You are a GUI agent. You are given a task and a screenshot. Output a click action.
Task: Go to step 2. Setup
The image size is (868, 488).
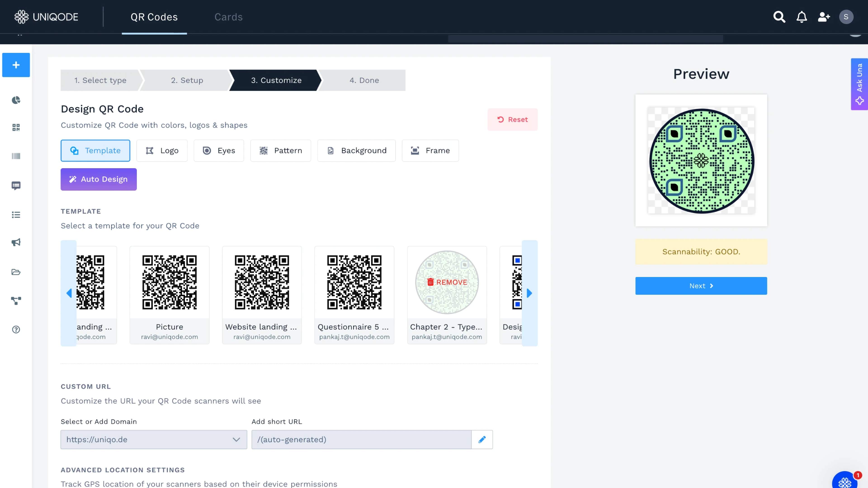187,80
